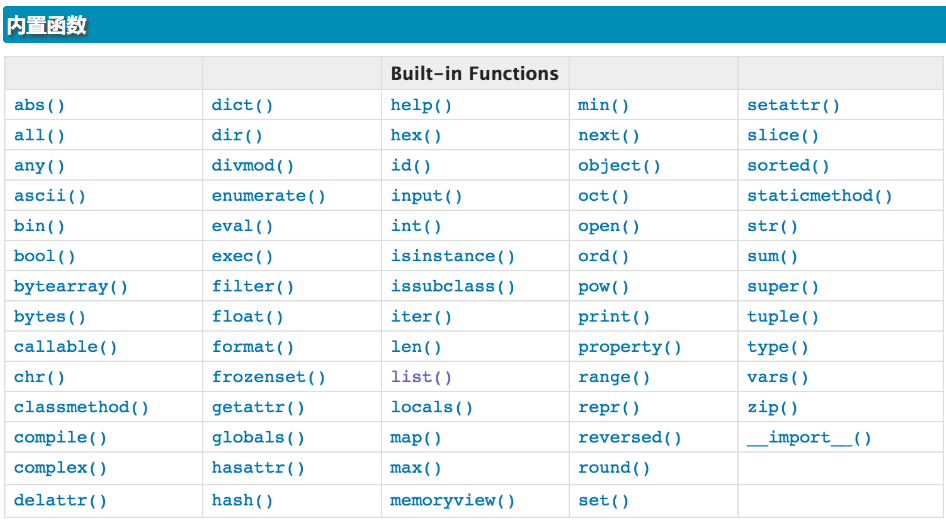Click the 内置函数 section header
This screenshot has width=946, height=523.
click(x=46, y=25)
